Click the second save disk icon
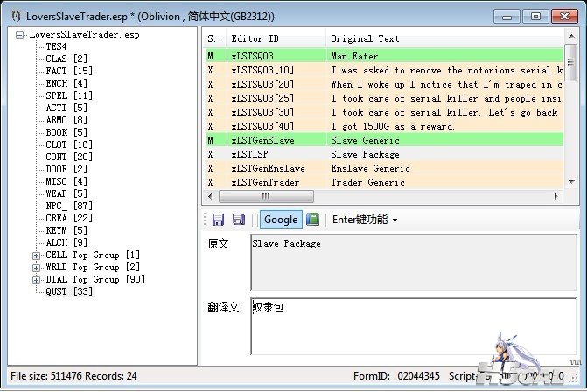This screenshot has height=392, width=587. coord(238,220)
